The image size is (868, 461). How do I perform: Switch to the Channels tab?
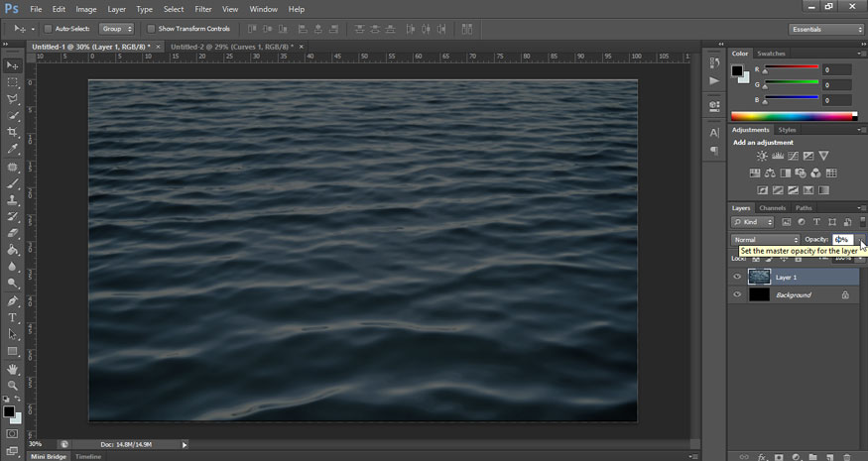click(773, 208)
